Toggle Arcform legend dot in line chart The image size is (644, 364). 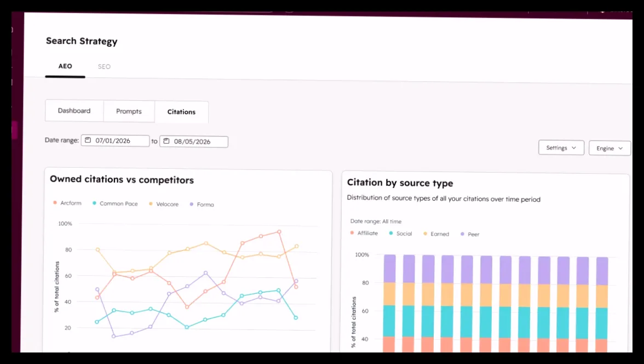[55, 203]
